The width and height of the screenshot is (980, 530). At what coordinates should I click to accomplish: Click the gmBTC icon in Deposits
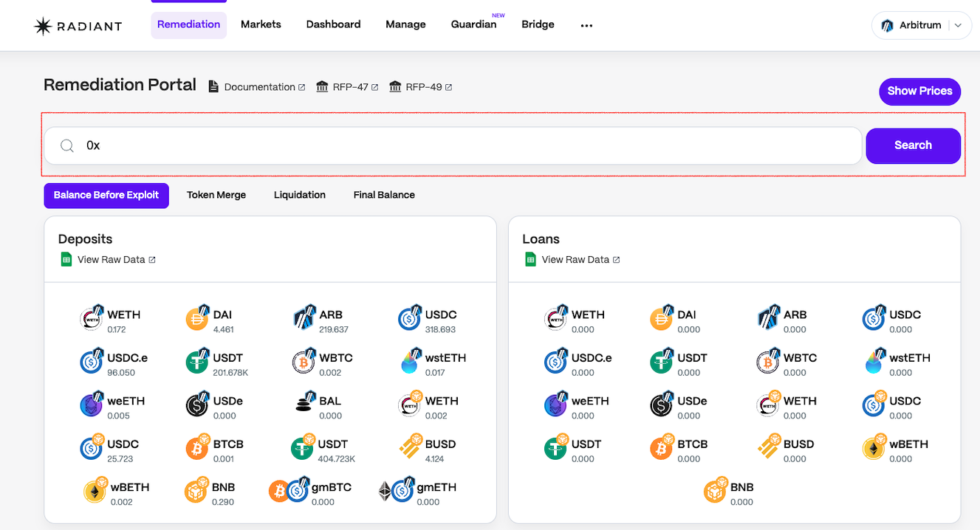click(289, 491)
